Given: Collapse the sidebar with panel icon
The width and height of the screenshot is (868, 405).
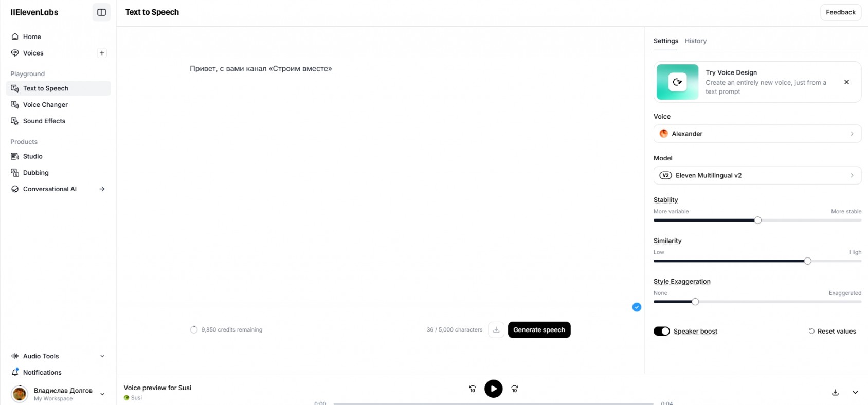Looking at the screenshot, I should click(101, 12).
